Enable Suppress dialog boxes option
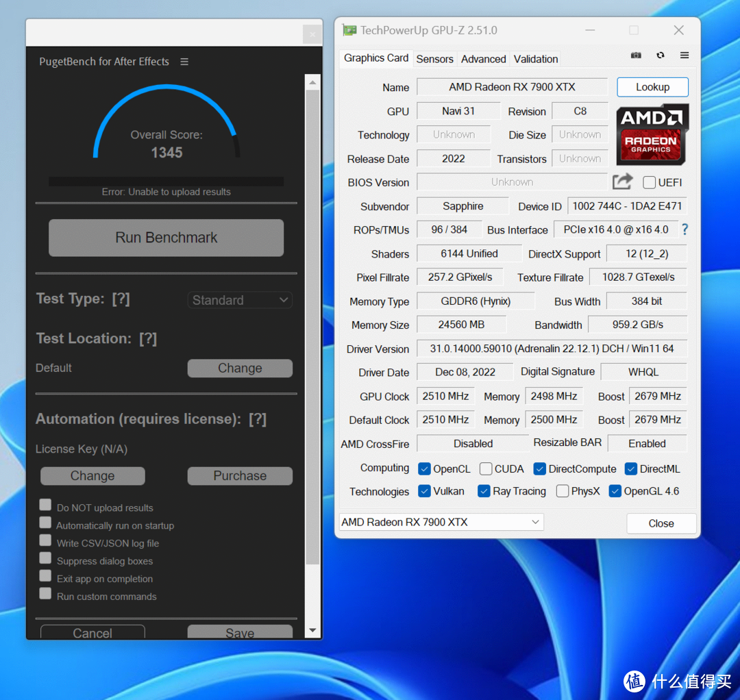740x700 pixels. 45,558
